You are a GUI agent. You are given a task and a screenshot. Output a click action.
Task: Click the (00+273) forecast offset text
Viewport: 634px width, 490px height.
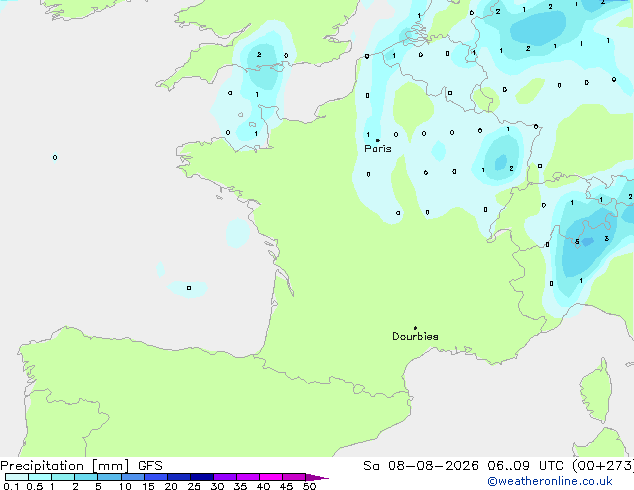click(603, 466)
